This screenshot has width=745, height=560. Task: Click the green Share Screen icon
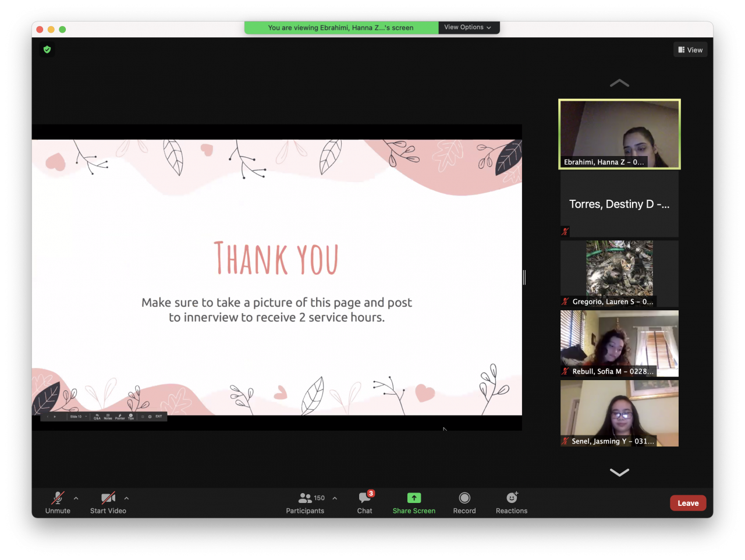click(414, 498)
